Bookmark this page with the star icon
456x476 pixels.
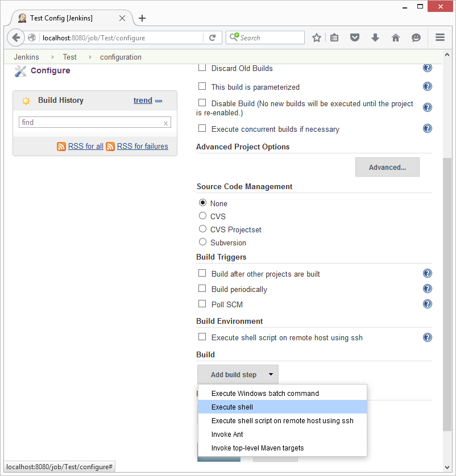click(x=317, y=37)
